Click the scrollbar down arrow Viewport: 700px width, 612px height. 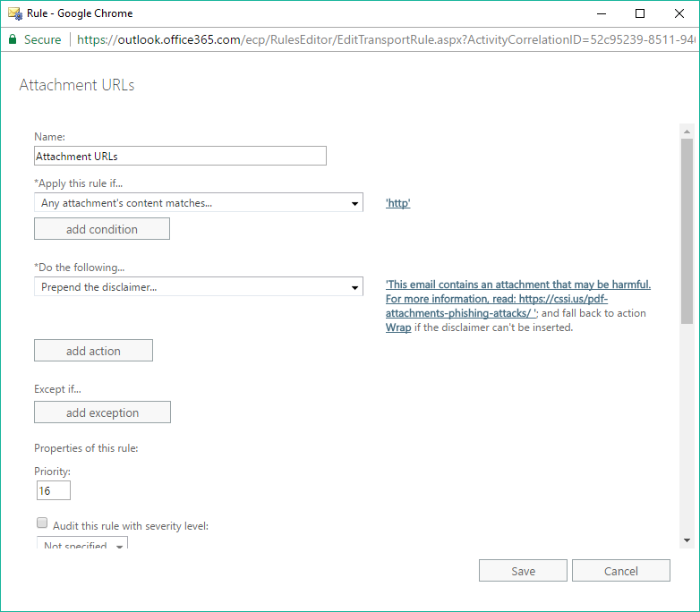(687, 540)
